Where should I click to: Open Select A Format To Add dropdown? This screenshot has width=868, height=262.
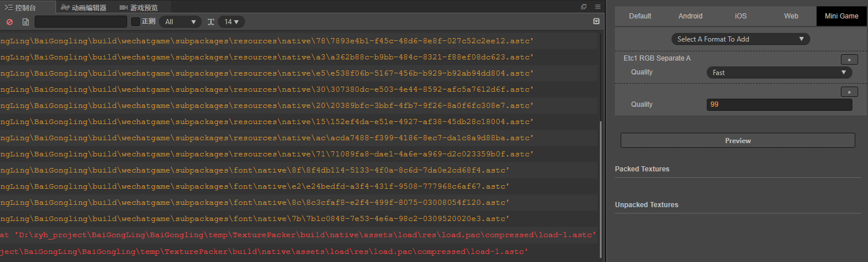(x=740, y=39)
